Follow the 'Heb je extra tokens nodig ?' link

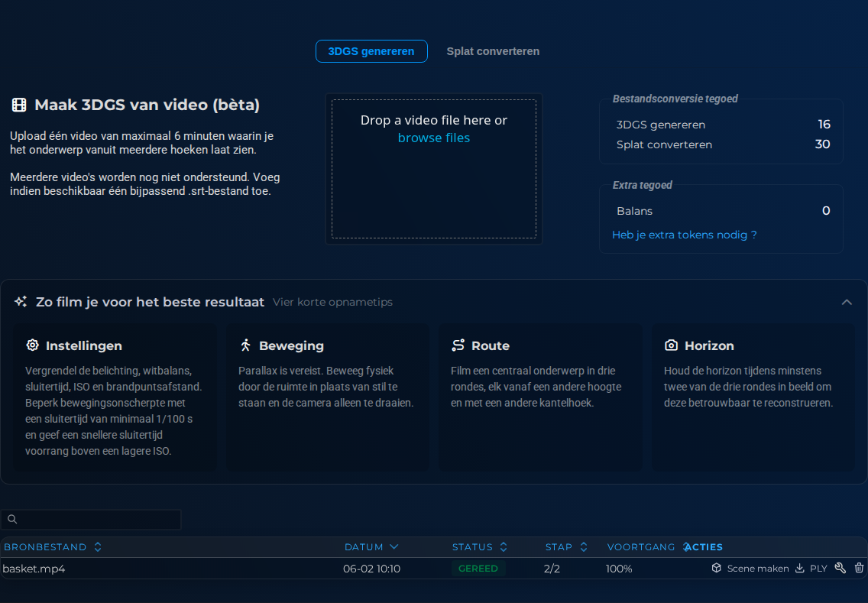click(684, 235)
